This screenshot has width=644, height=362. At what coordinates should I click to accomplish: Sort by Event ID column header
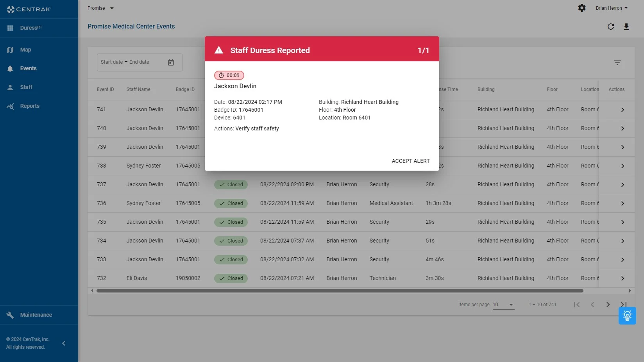click(x=106, y=89)
